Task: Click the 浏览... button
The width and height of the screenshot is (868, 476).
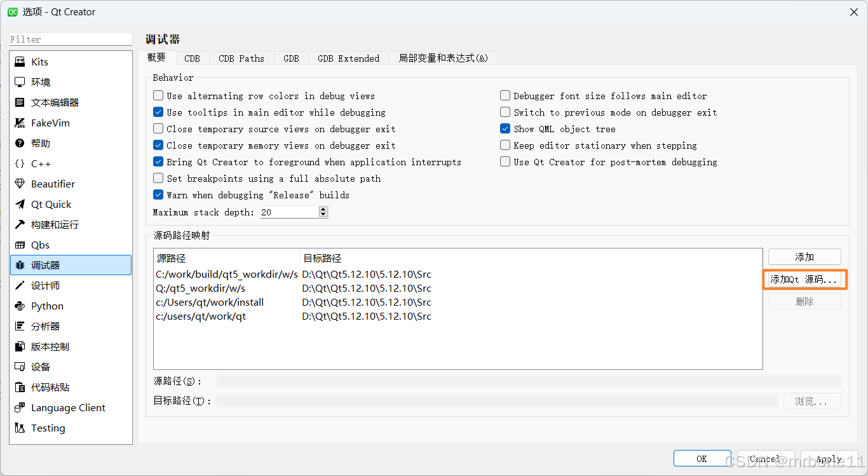Action: point(811,401)
